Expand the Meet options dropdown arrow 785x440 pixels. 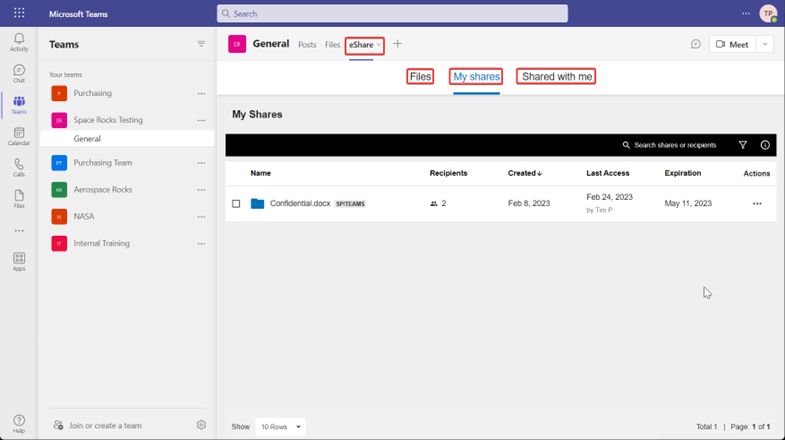[x=765, y=45]
